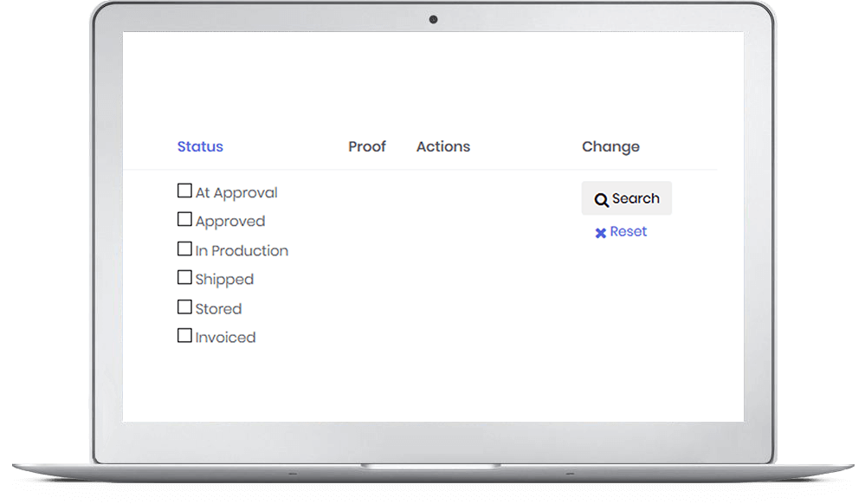Check the Invoiced checkbox
The height and width of the screenshot is (504, 865).
coord(184,335)
